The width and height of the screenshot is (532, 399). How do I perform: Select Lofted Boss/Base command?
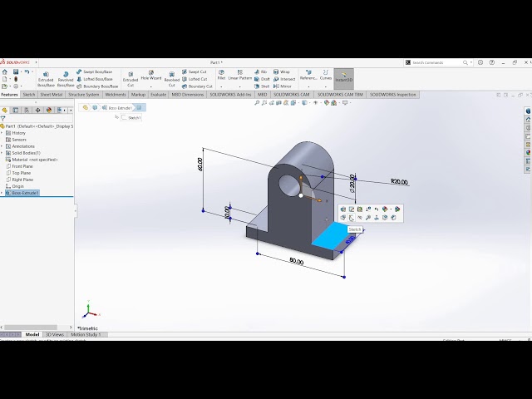(94, 79)
